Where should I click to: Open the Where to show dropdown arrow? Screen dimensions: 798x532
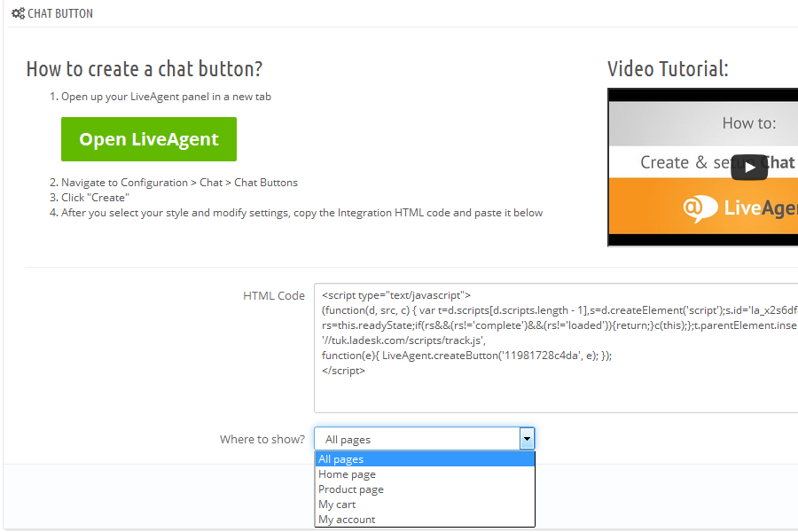tap(527, 439)
